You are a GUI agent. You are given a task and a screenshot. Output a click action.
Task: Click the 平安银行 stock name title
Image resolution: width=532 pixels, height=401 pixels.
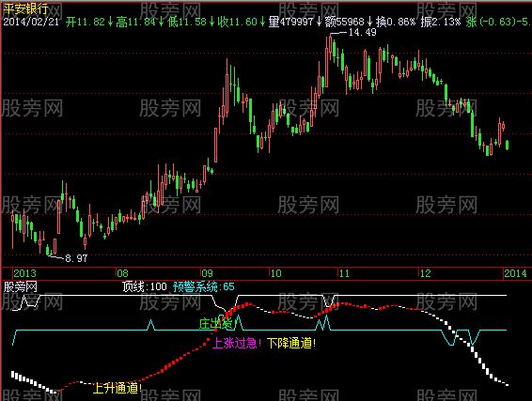coord(25,8)
